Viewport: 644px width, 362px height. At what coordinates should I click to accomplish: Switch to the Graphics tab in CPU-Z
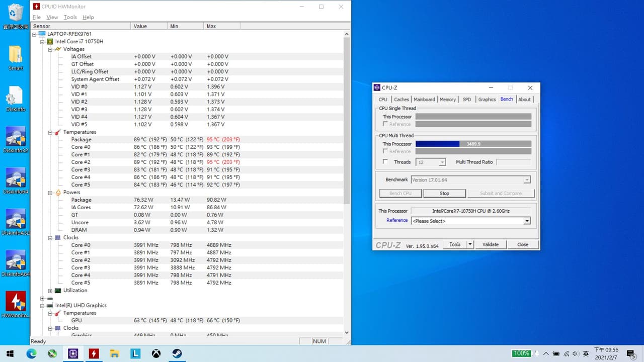click(487, 100)
